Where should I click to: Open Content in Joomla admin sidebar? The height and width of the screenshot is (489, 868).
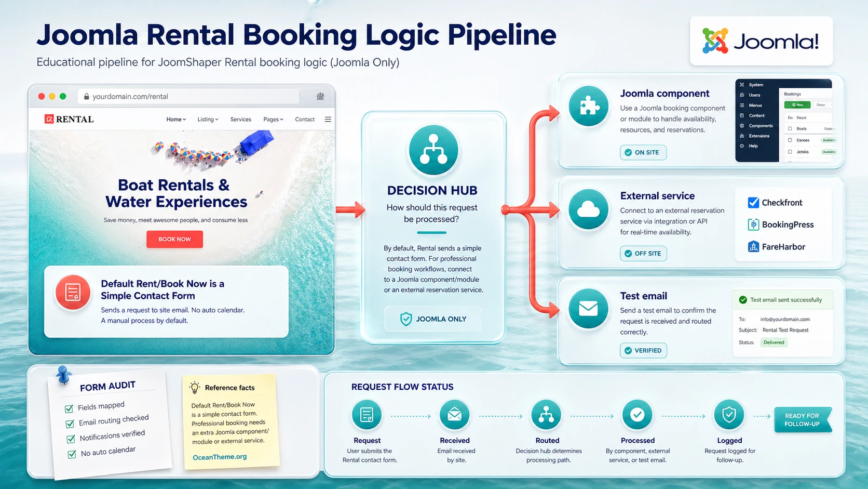pos(756,115)
